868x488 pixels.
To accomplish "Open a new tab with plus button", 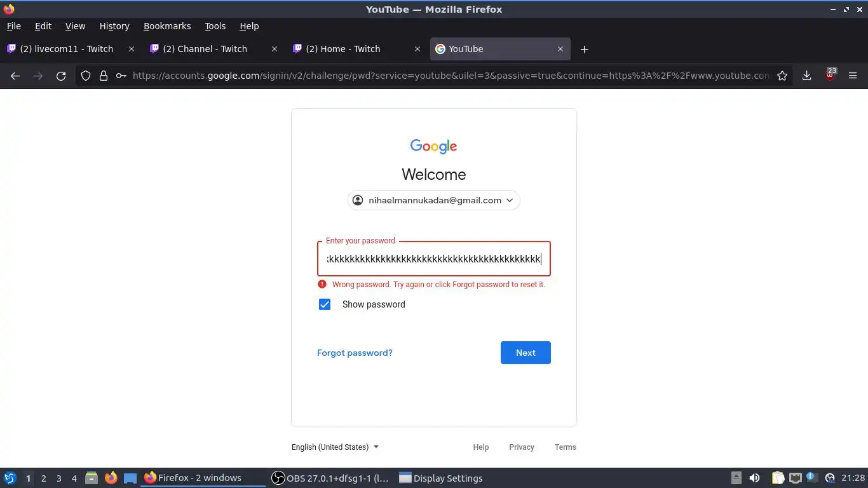I will tap(585, 49).
